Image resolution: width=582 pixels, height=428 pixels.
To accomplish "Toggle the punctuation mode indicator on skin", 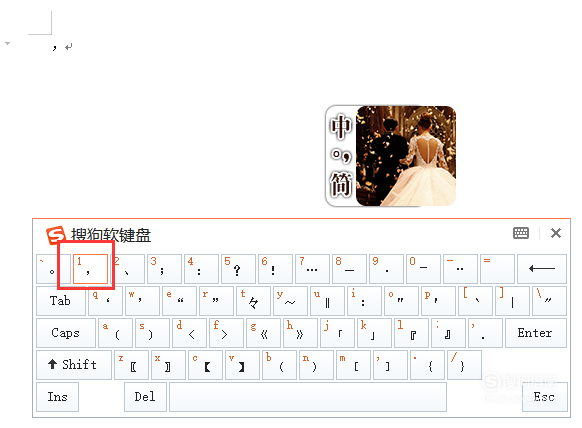I will [341, 155].
